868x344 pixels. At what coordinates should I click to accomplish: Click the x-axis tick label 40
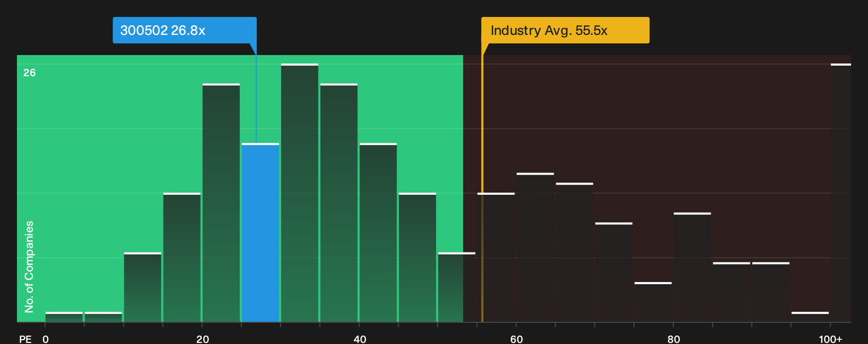(360, 339)
